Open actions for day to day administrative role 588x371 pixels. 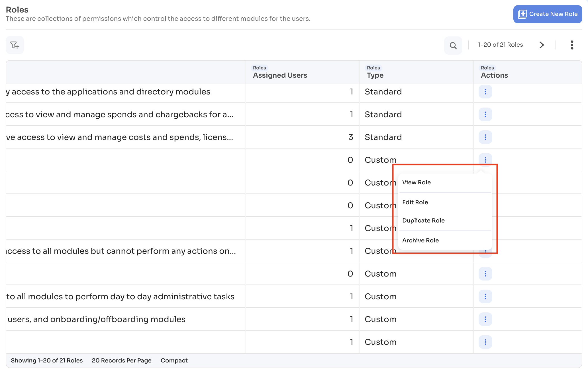[485, 296]
